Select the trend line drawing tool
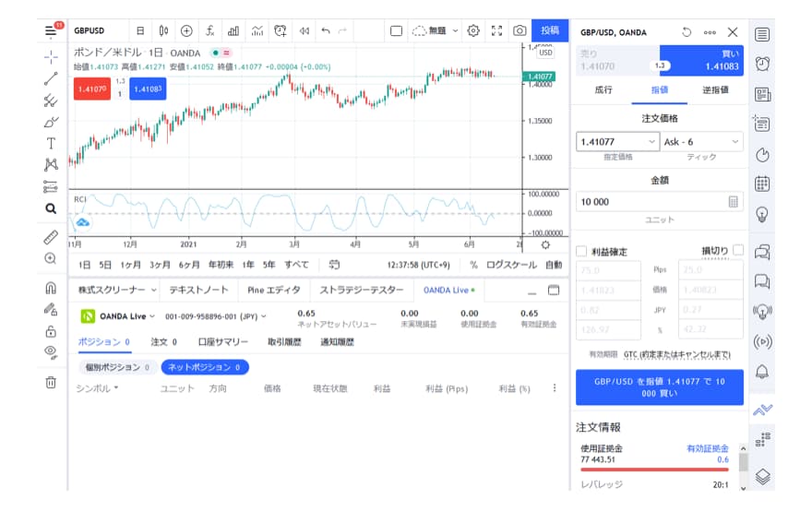Viewport: 812px width, 511px height. [x=51, y=78]
